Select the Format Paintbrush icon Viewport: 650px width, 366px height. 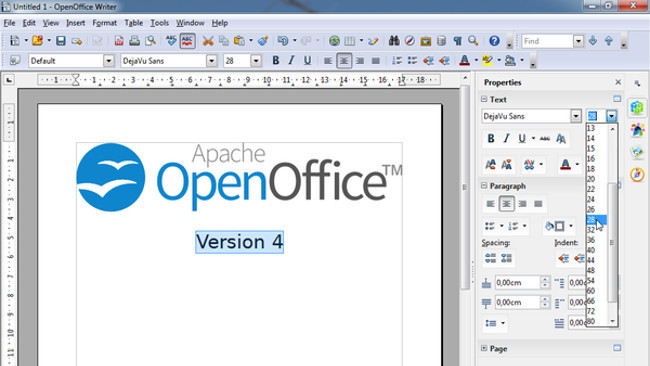pyautogui.click(x=263, y=41)
